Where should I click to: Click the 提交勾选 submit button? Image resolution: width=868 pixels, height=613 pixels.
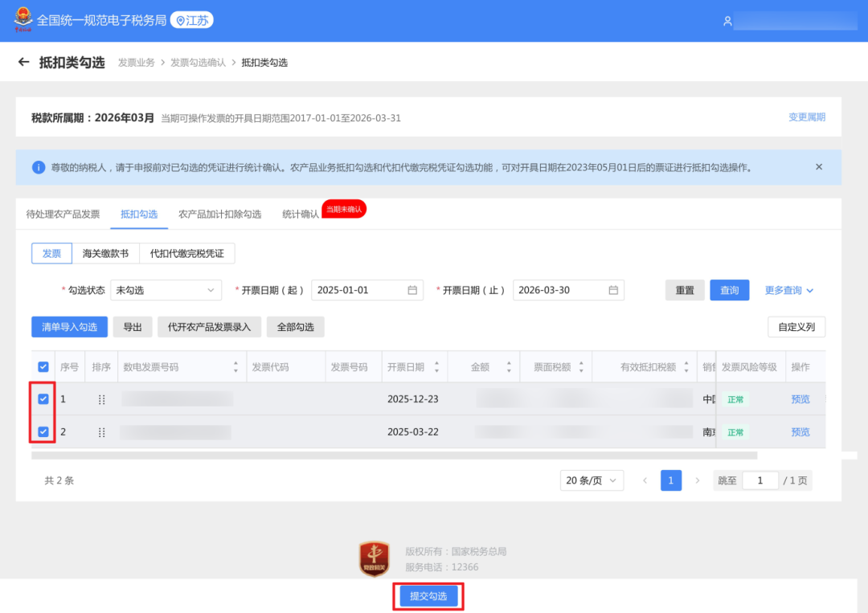point(428,596)
